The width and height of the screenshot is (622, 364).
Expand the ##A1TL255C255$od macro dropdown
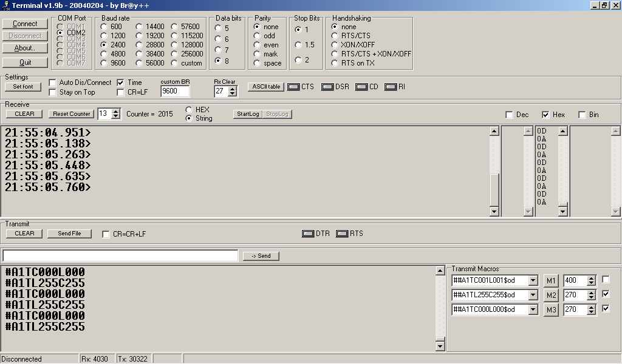[x=533, y=295]
